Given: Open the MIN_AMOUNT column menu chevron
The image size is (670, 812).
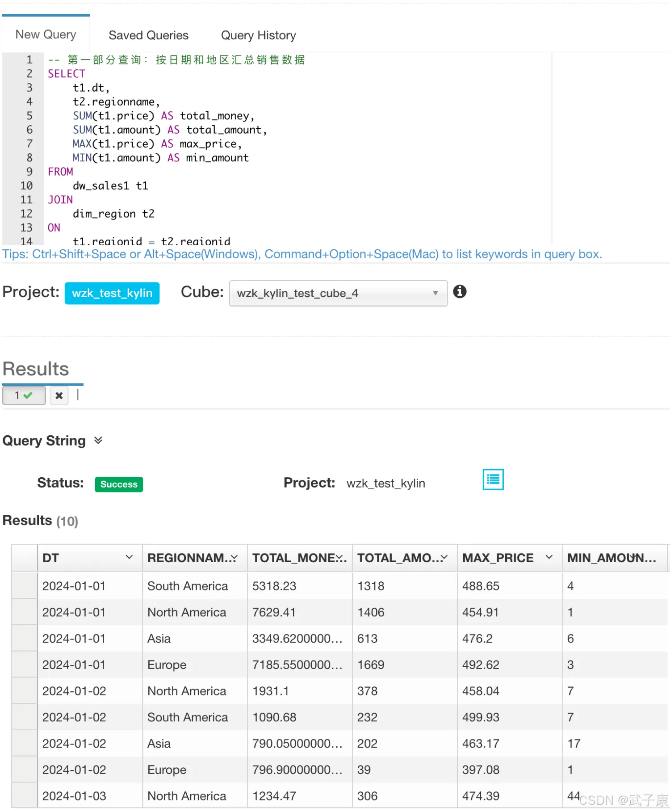Looking at the screenshot, I should pyautogui.click(x=632, y=557).
